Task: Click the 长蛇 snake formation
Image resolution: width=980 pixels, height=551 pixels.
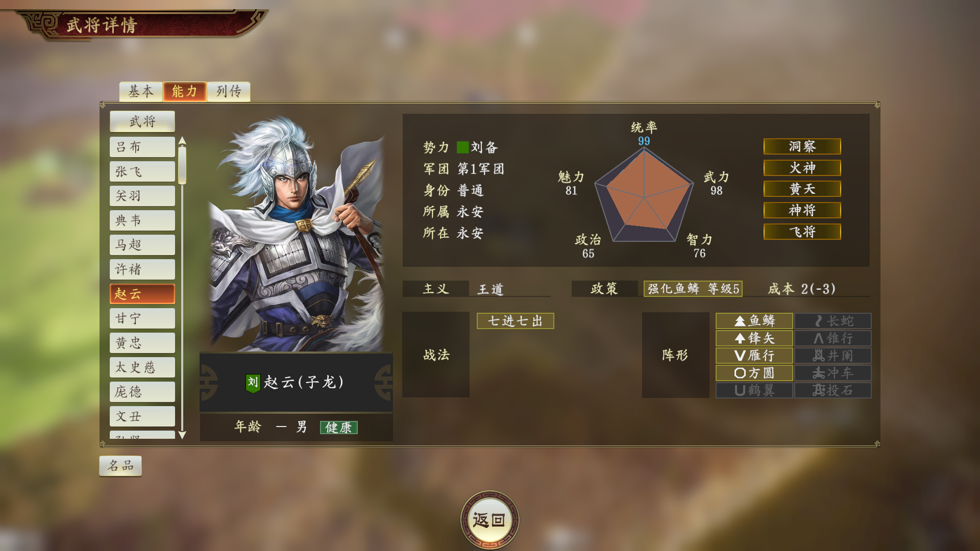Action: click(833, 321)
